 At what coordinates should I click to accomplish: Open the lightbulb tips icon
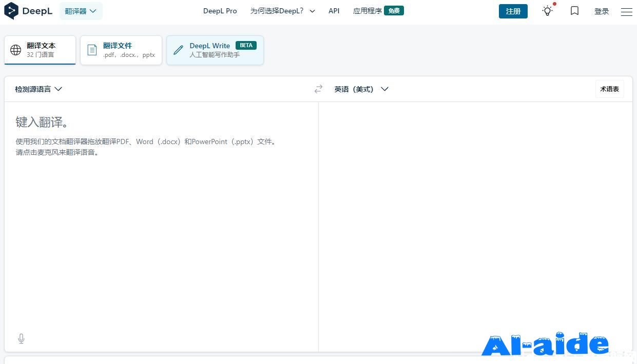(548, 11)
